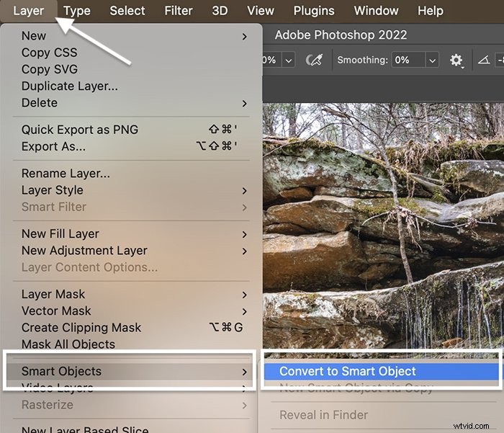This screenshot has width=504, height=433.
Task: Expand the New Fill Layer submenu
Action: pos(132,234)
